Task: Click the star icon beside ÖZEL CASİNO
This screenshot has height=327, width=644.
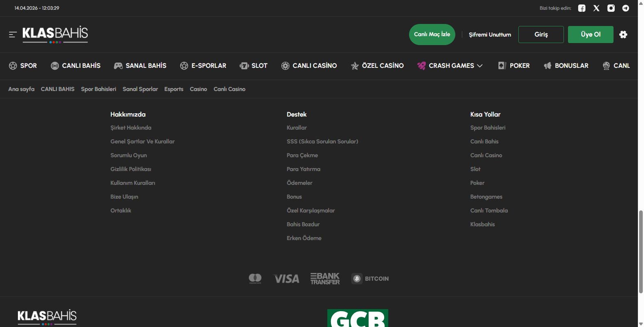Action: (355, 66)
